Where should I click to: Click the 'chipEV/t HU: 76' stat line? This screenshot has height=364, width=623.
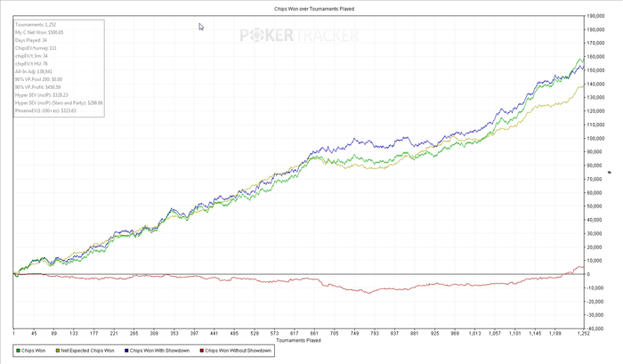click(x=31, y=64)
